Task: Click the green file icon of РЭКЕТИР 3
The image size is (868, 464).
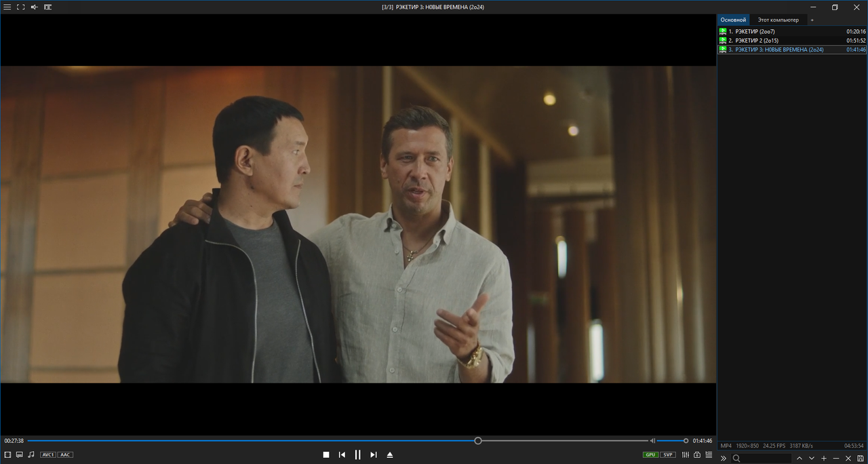Action: click(x=723, y=50)
